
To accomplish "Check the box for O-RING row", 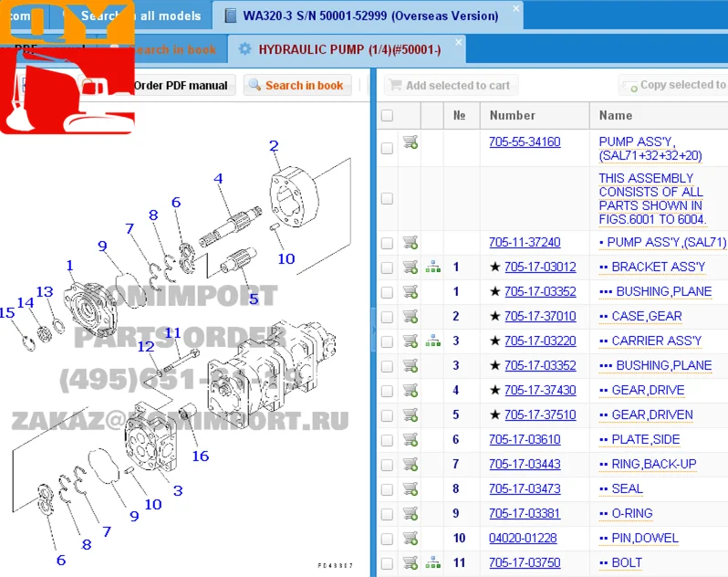I will coord(387,514).
